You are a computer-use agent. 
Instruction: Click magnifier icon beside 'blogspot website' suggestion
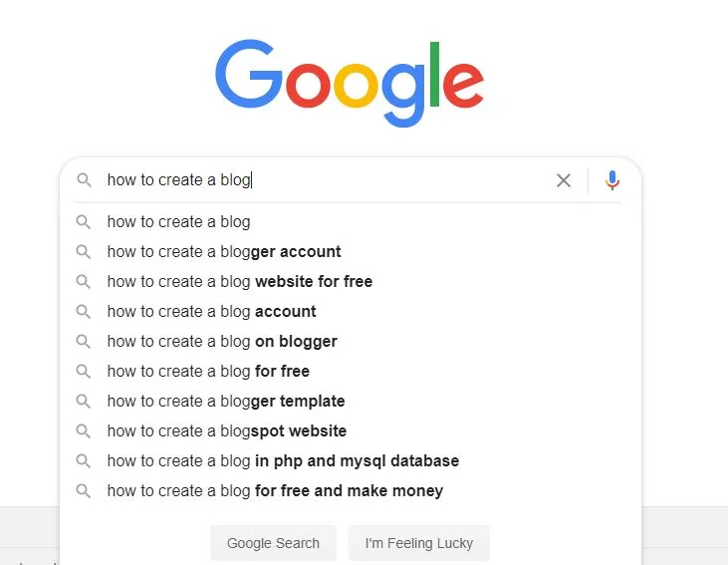point(84,431)
